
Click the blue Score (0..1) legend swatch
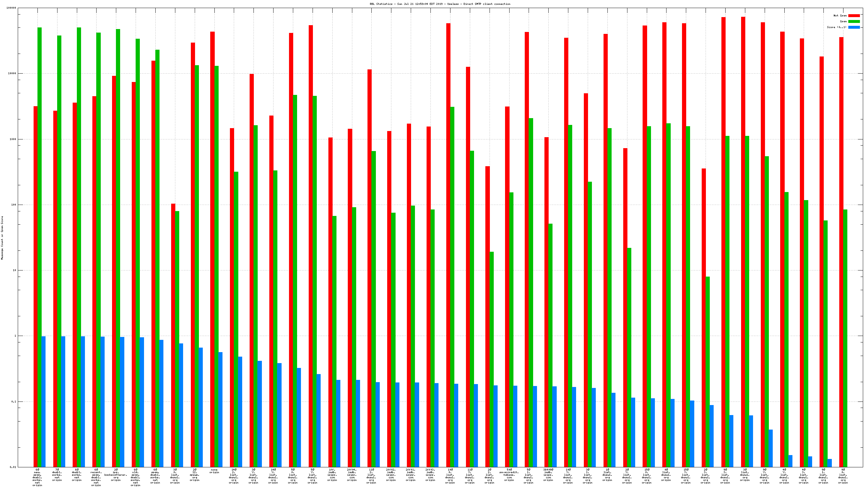tap(854, 27)
